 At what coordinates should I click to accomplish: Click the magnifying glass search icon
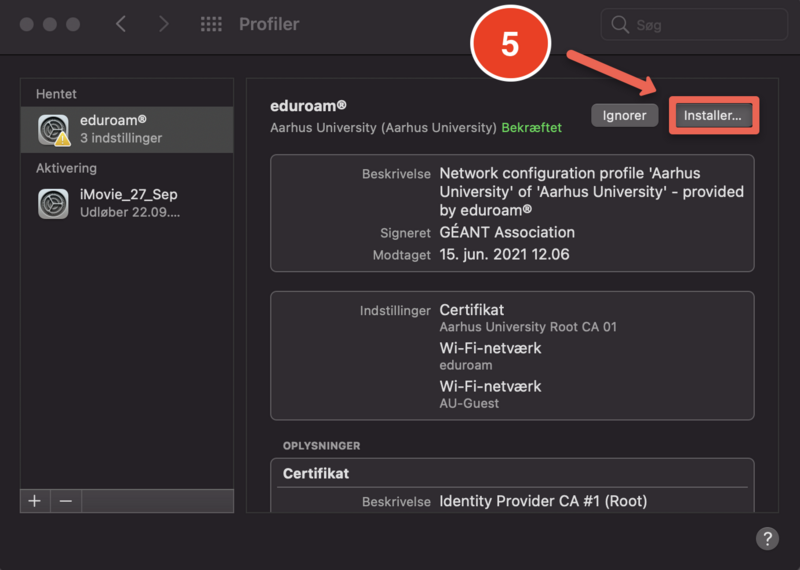click(x=620, y=25)
